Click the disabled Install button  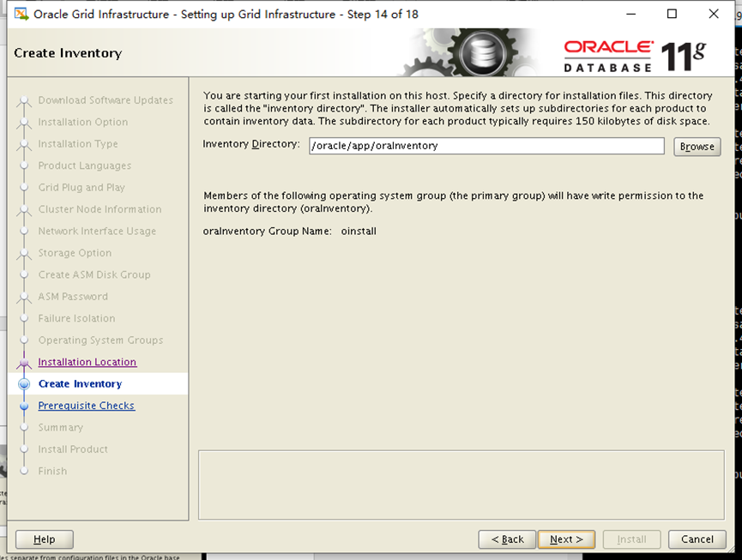click(x=631, y=539)
